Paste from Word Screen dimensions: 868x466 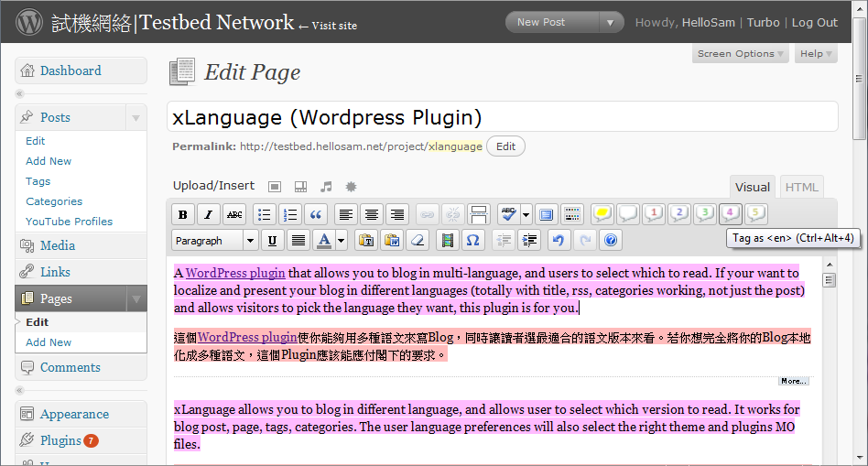point(392,240)
